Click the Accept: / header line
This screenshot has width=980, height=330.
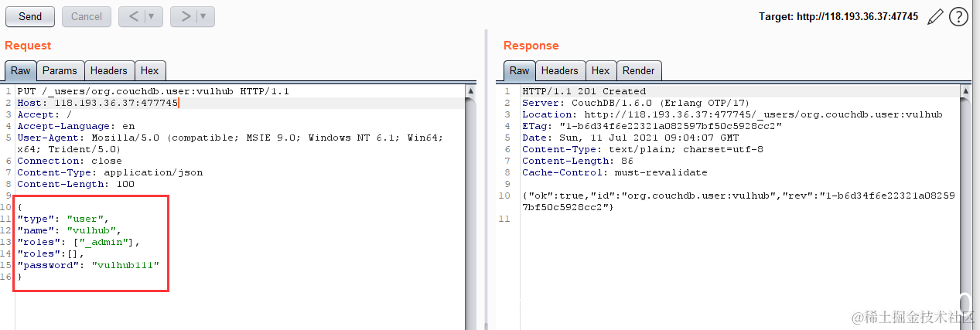pyautogui.click(x=44, y=114)
